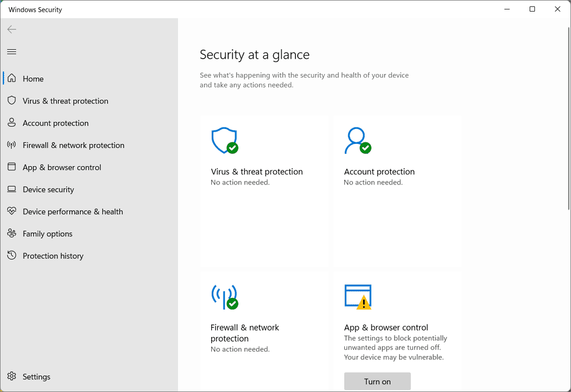Select the Device security icon in sidebar
571x392 pixels.
pyautogui.click(x=11, y=189)
